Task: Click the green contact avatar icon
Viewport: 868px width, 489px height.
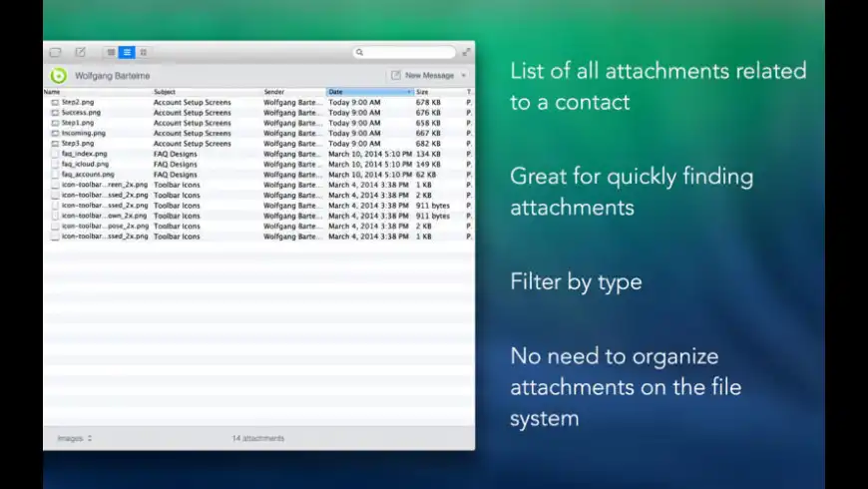Action: 59,75
